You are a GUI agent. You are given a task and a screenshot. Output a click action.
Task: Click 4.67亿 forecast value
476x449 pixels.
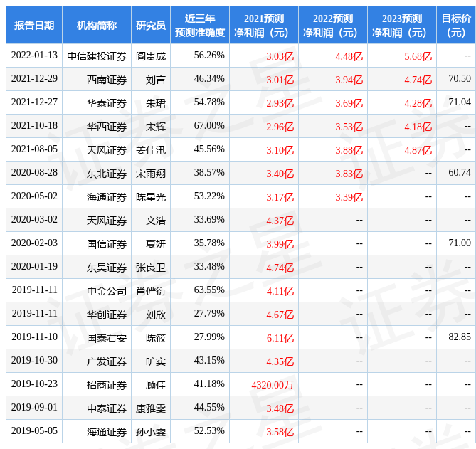[280, 315]
